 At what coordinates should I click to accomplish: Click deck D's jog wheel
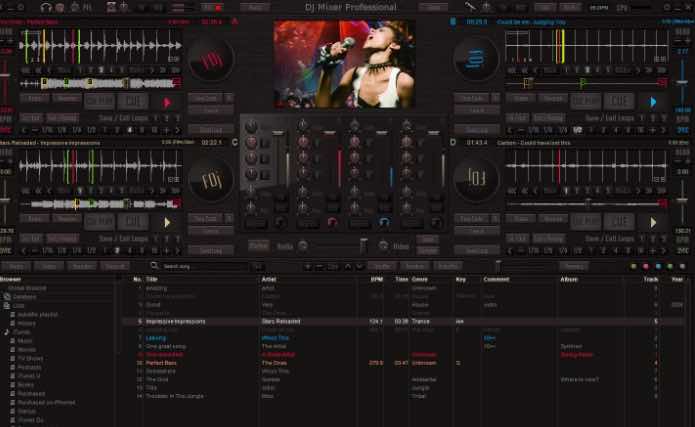(476, 178)
